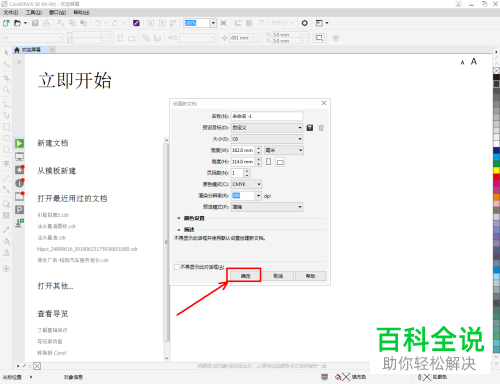Click the number of pages field

click(x=237, y=173)
